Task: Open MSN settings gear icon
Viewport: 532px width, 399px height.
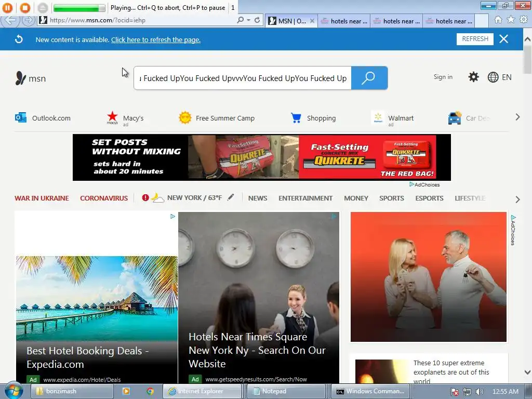Action: (473, 77)
